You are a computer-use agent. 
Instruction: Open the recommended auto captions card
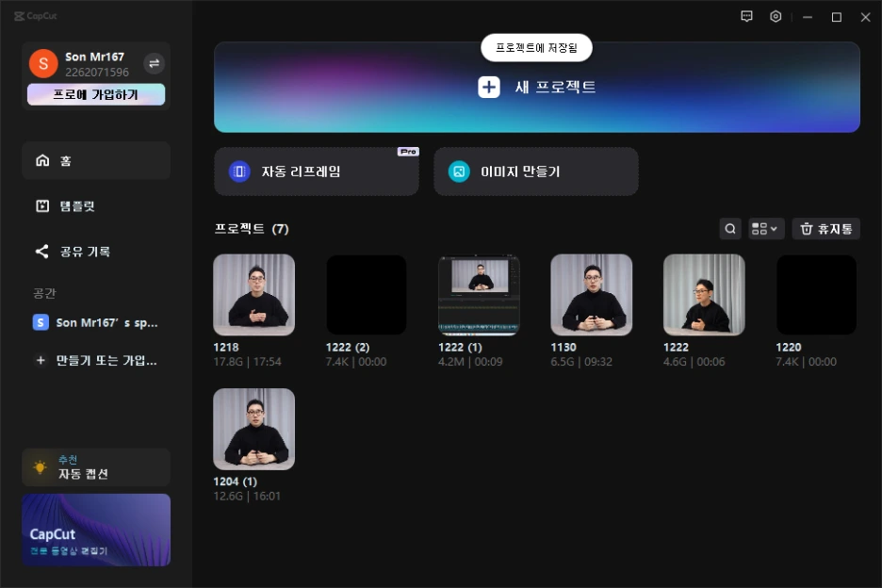coord(96,467)
